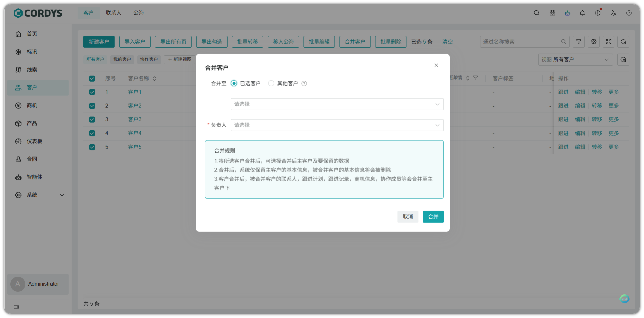644x318 pixels.
Task: Enter fullscreen with the expand icon
Action: [608, 42]
